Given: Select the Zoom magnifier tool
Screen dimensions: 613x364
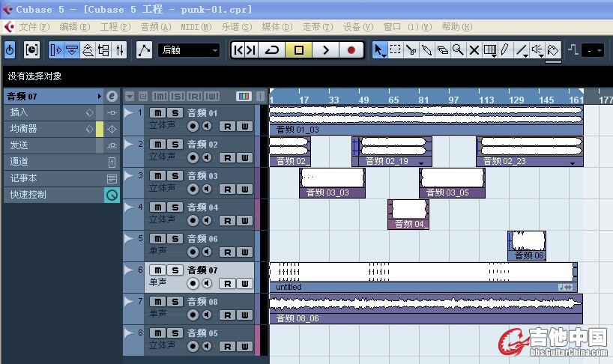Looking at the screenshot, I should pyautogui.click(x=458, y=50).
